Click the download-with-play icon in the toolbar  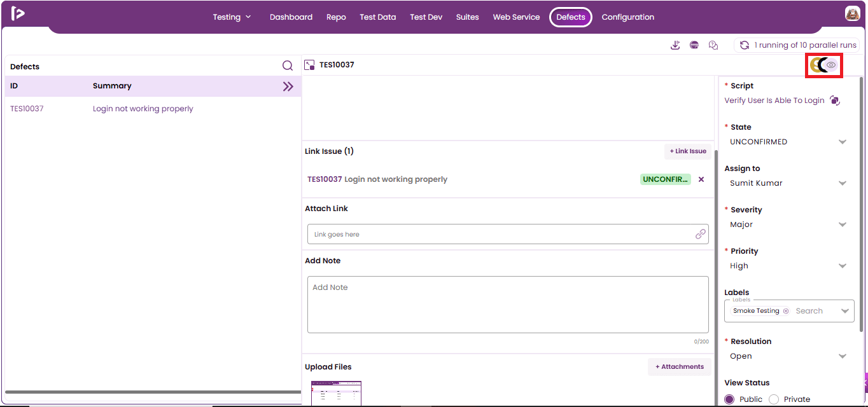tap(676, 45)
